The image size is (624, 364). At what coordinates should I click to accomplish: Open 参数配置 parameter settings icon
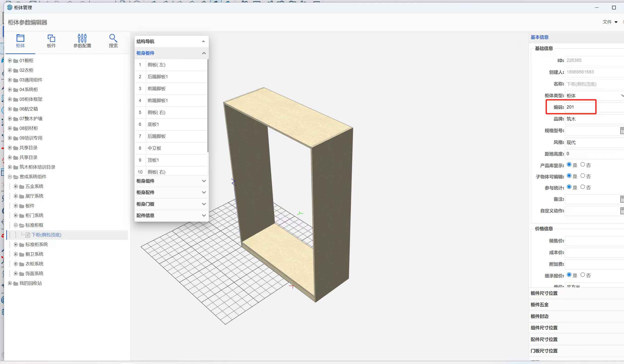pyautogui.click(x=82, y=38)
